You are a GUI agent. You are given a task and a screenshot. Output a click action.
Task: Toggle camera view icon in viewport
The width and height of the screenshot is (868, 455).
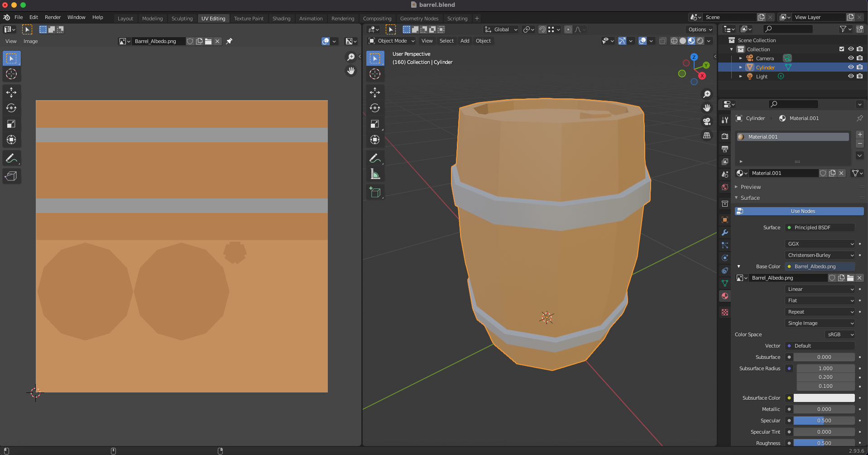point(706,121)
